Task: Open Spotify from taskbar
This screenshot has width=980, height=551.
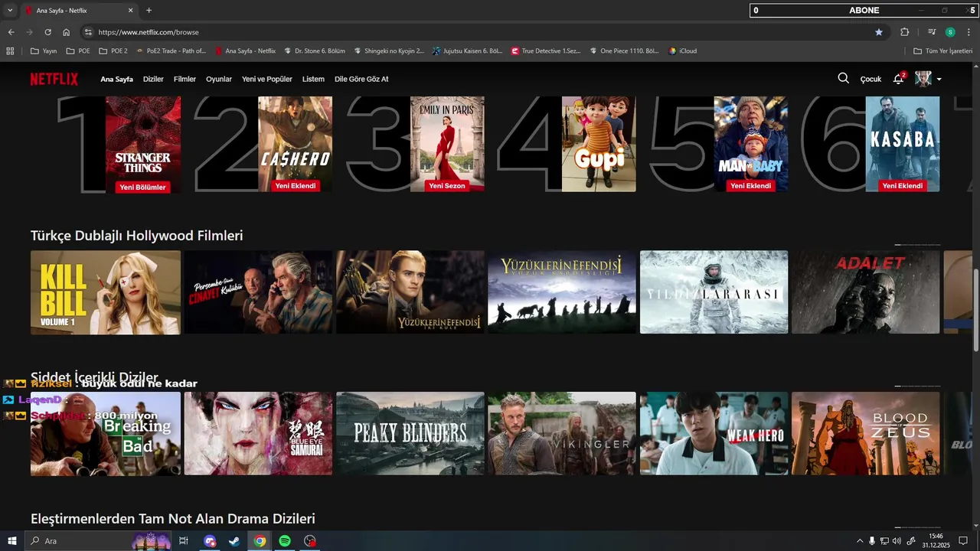Action: (x=285, y=541)
